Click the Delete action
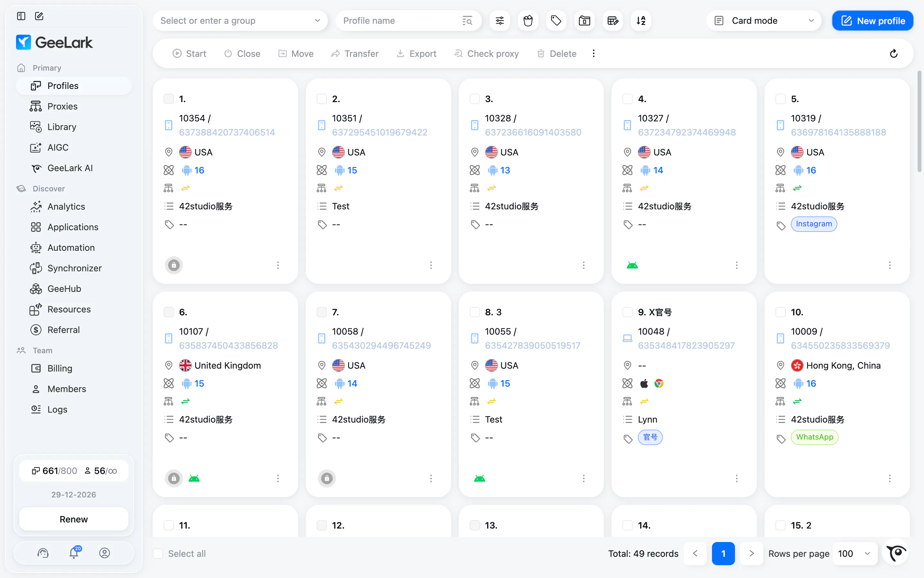The width and height of the screenshot is (924, 578). (557, 54)
